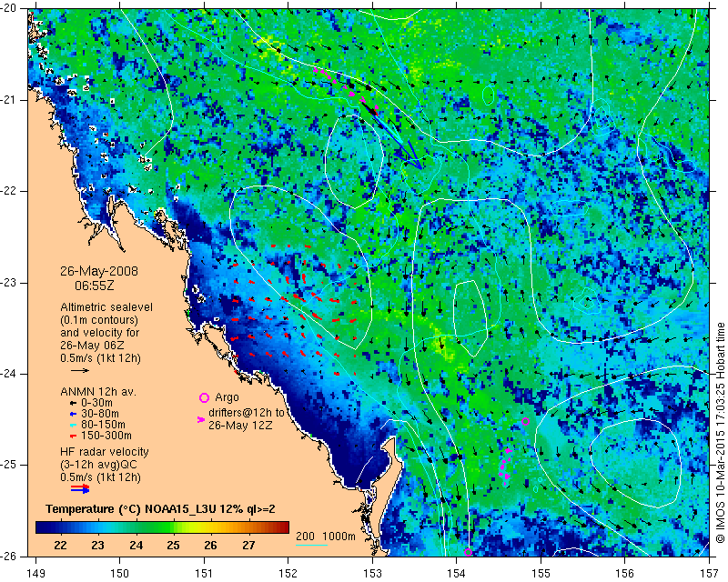
Task: Click the red and blue HF radar scale arrow
Action: (x=80, y=488)
